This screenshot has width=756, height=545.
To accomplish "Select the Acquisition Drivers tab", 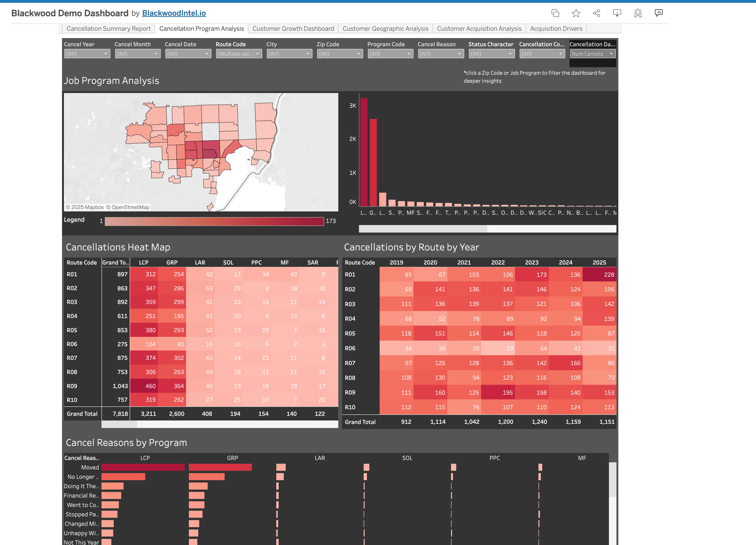I will (556, 28).
